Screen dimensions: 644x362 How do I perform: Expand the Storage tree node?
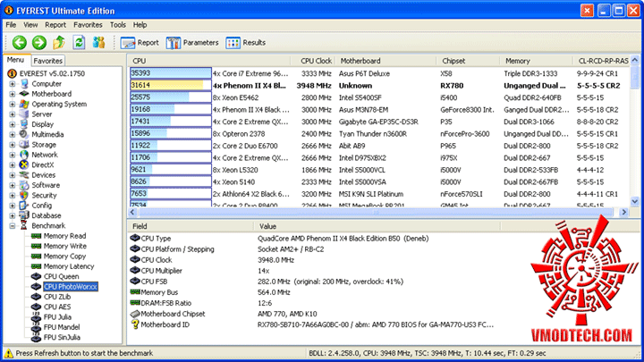[13, 145]
